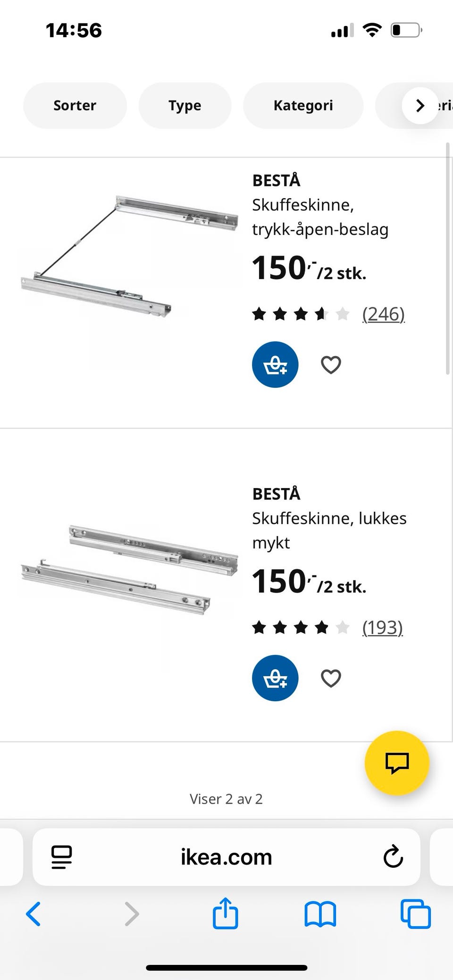Tap the ikea.com address bar

tap(226, 857)
